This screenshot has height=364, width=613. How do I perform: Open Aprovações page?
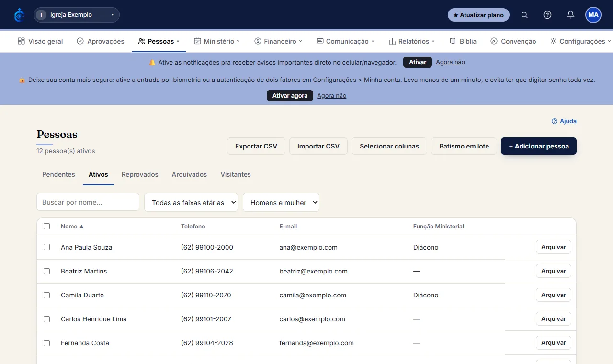coord(101,41)
